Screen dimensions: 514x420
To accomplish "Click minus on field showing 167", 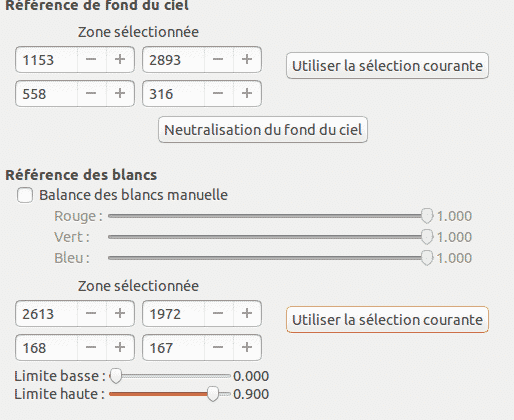I will point(218,348).
